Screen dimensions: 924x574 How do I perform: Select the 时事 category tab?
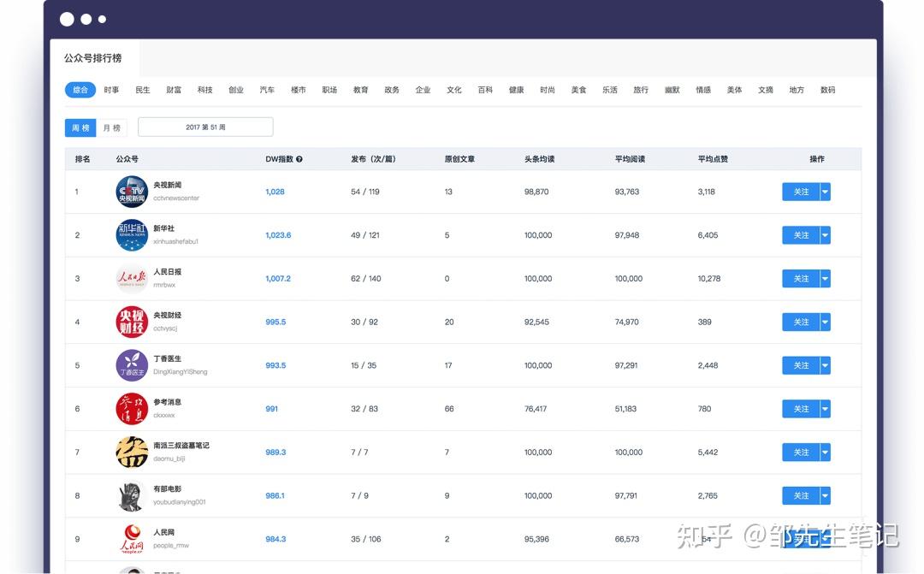coord(111,90)
